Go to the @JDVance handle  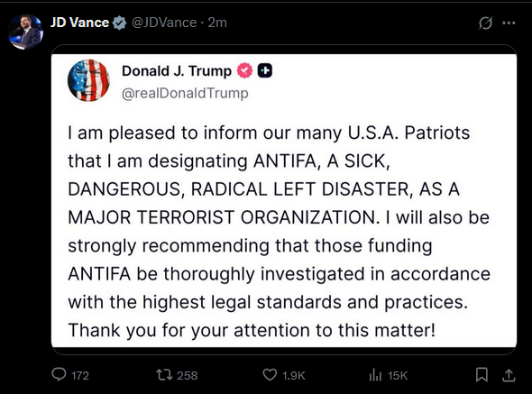[x=164, y=23]
